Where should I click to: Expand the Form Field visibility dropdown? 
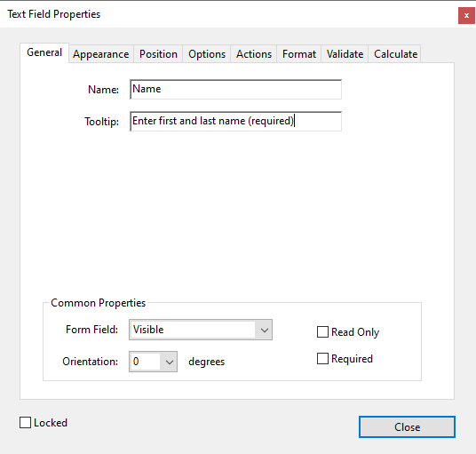(x=201, y=330)
